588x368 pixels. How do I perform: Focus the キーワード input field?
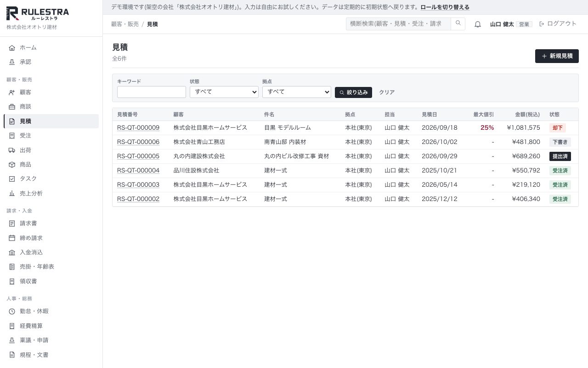click(x=152, y=92)
